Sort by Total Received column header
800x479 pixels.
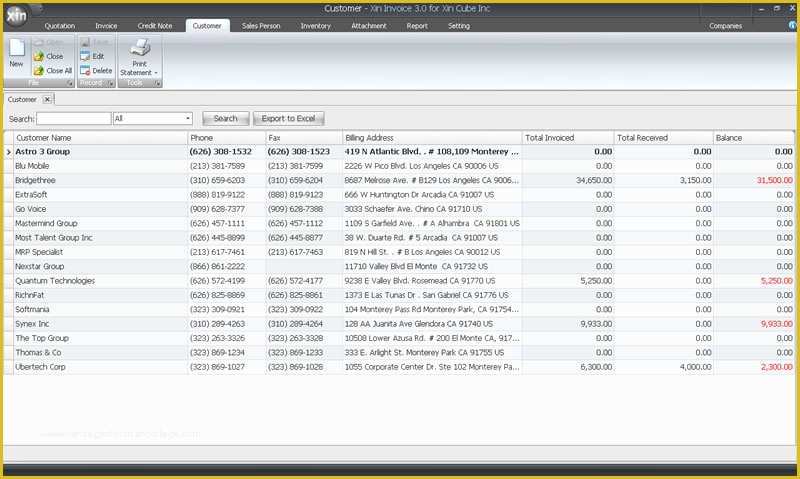point(663,138)
